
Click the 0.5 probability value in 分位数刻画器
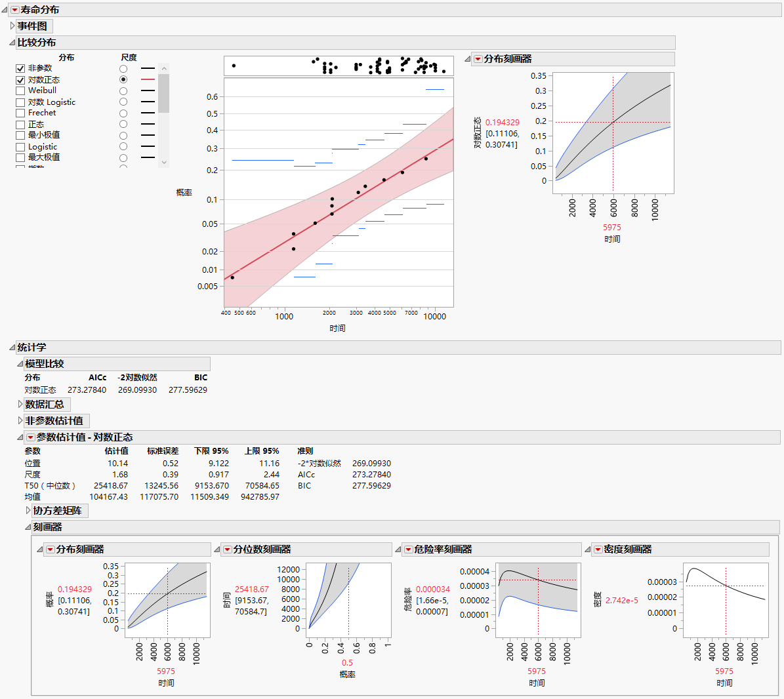pos(347,663)
